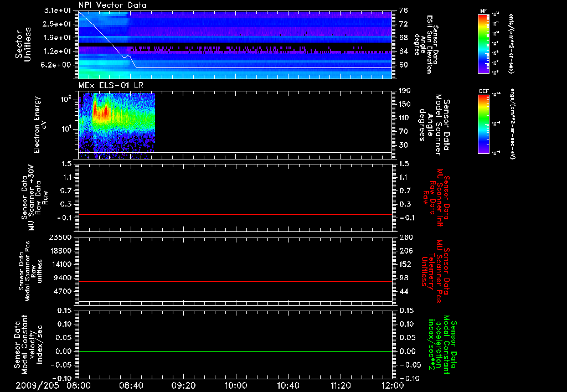Screen dimensions: 567x392
Task: Click the '2.5e+01' sector tick label
Action: click(x=57, y=24)
